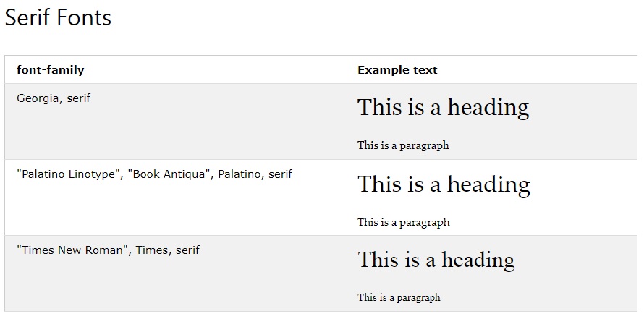Click the "Times New Roman" font-family cell
The height and width of the screenshot is (319, 644).
click(x=108, y=250)
